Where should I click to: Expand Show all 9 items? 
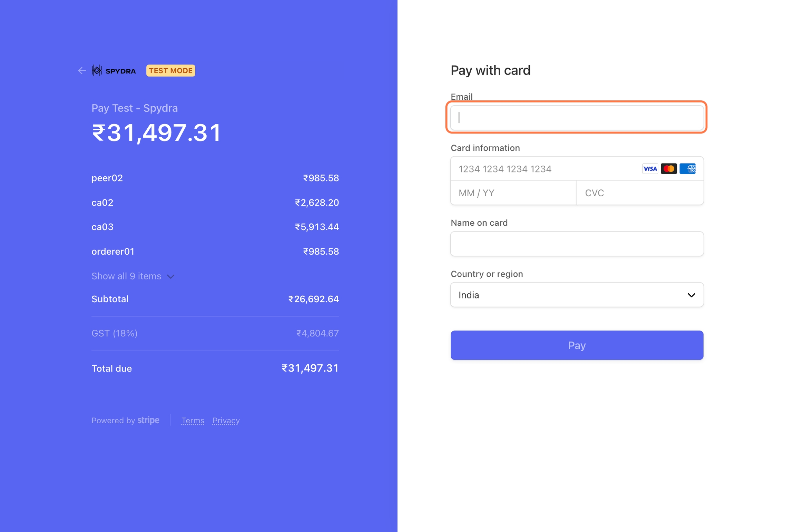(126, 276)
